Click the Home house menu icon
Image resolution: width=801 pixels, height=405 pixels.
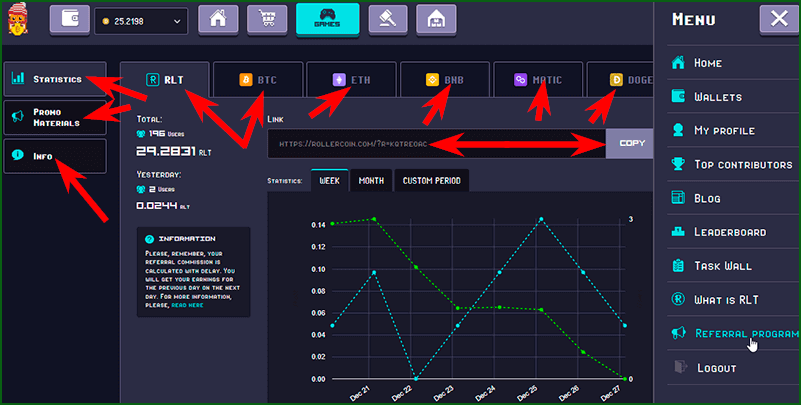(678, 62)
